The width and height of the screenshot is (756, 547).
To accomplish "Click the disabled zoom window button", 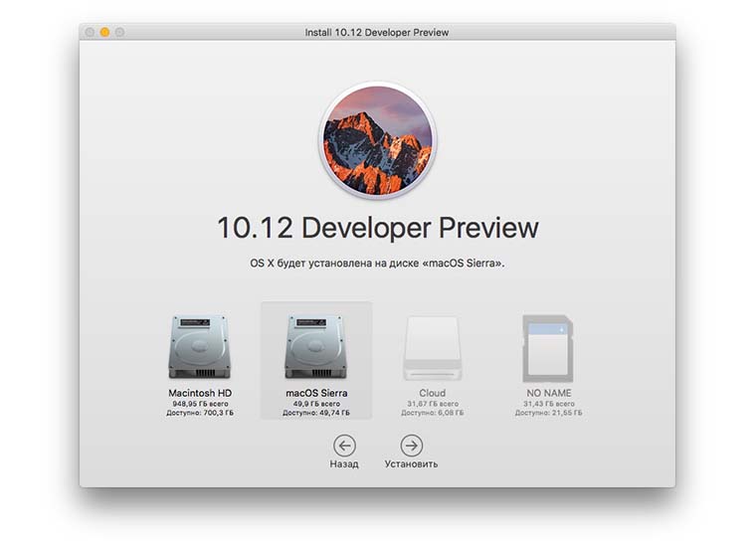I will click(x=119, y=32).
